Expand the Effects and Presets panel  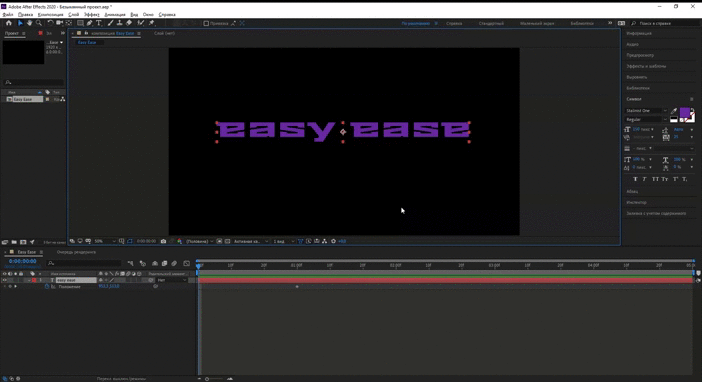(x=646, y=66)
